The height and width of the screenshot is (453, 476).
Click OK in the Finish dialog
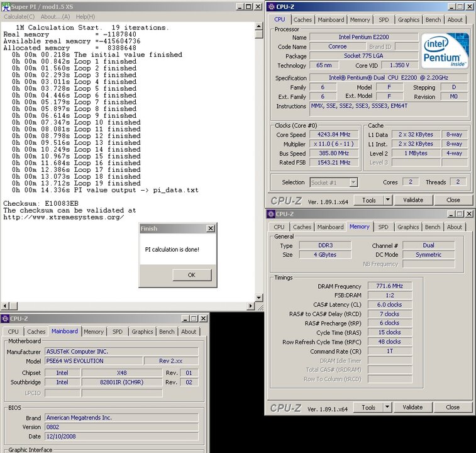click(x=192, y=275)
